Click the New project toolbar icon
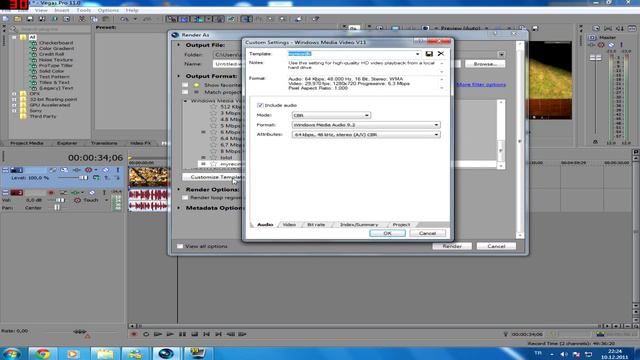The height and width of the screenshot is (360, 640). (6, 19)
